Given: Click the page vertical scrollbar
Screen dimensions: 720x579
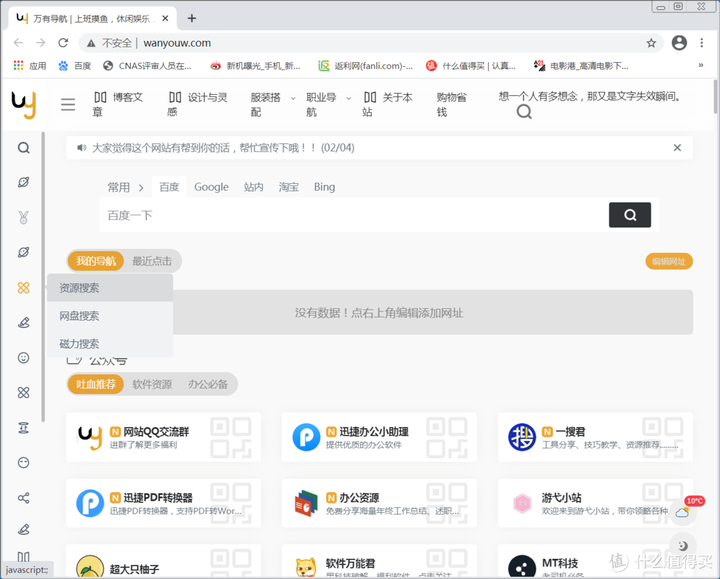Looking at the screenshot, I should point(715,96).
